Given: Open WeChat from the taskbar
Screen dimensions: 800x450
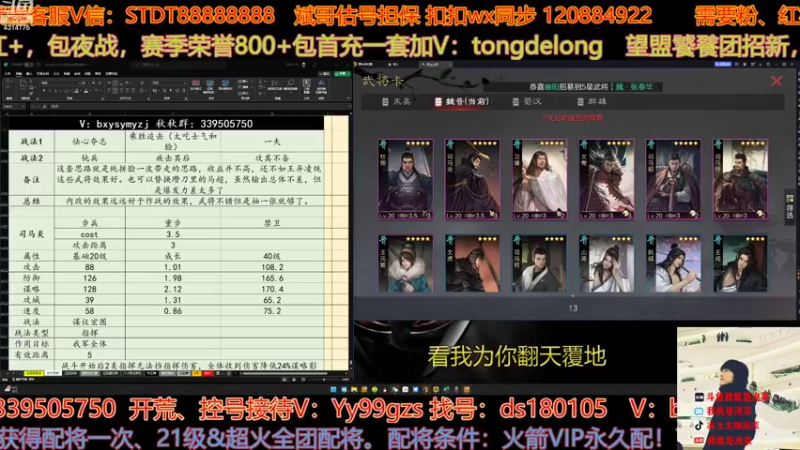Looking at the screenshot, I should pos(395,389).
